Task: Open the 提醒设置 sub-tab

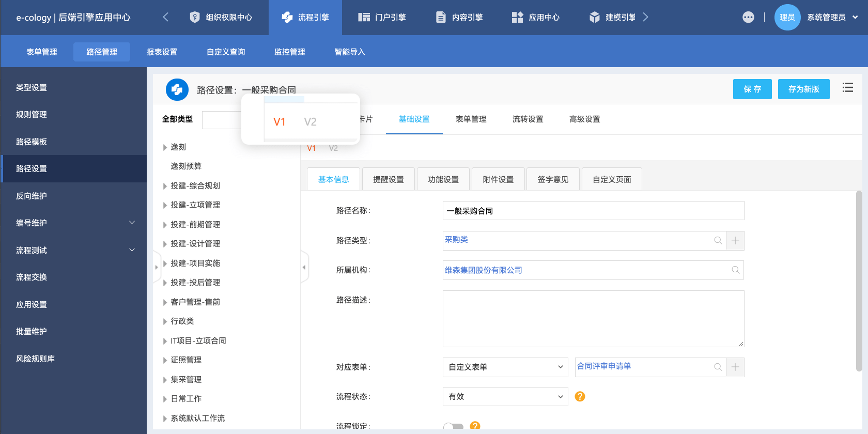Action: pyautogui.click(x=389, y=179)
